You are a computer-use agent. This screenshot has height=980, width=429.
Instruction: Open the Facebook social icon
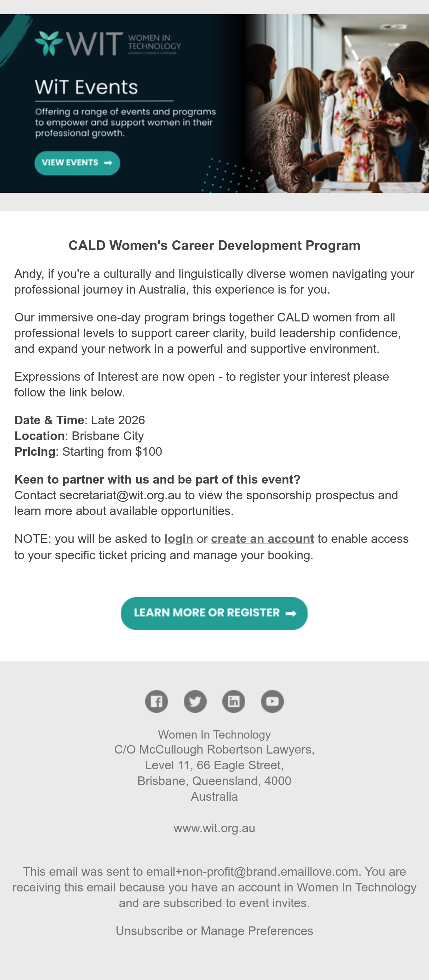pyautogui.click(x=157, y=701)
